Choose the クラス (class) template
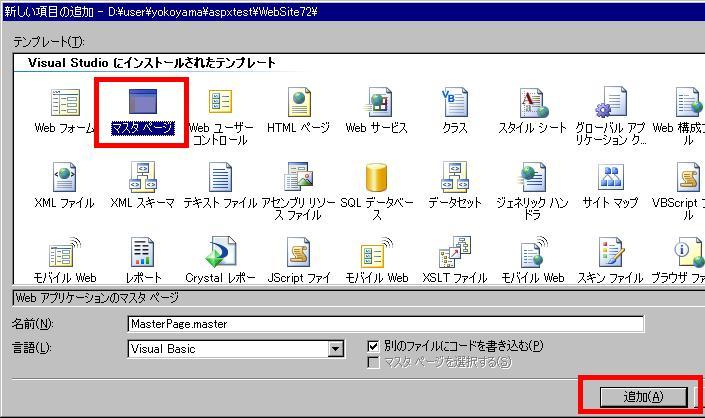The height and width of the screenshot is (418, 705). click(455, 111)
